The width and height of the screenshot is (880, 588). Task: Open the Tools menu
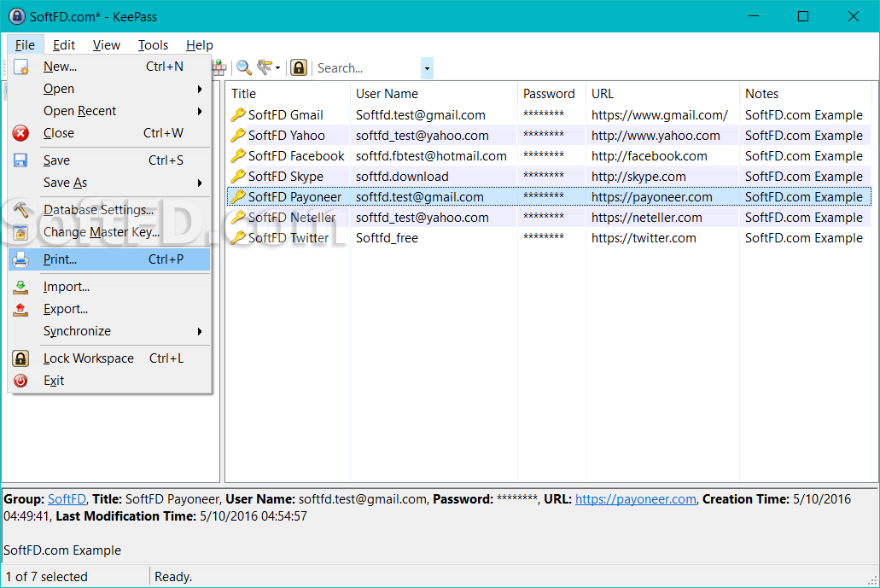(x=153, y=45)
